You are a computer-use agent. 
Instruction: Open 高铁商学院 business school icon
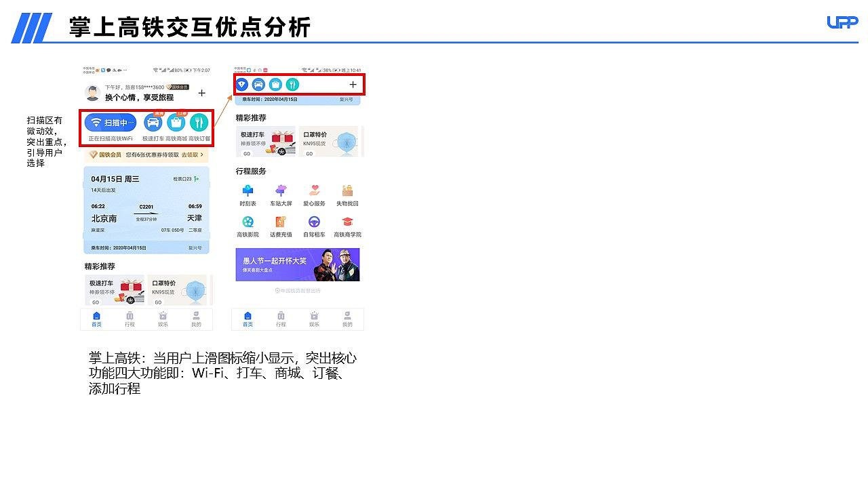click(347, 226)
